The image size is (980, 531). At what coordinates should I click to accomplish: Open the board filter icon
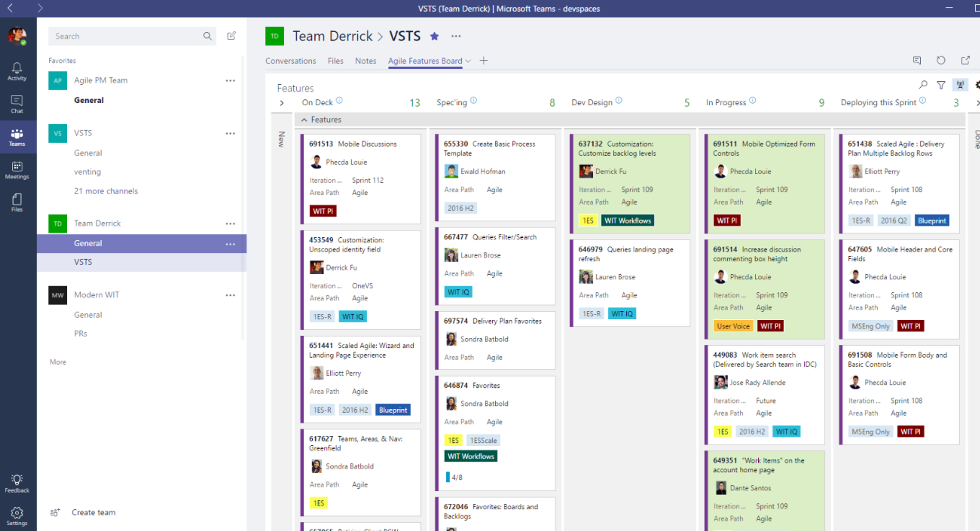click(942, 85)
